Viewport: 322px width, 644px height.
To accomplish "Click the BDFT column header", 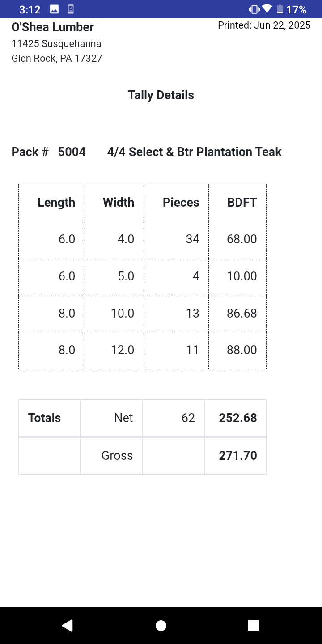I will (242, 202).
